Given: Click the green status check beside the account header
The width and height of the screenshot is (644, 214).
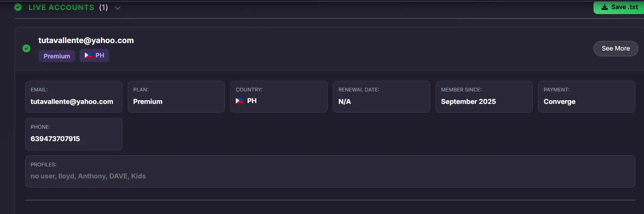Looking at the screenshot, I should coord(26,48).
